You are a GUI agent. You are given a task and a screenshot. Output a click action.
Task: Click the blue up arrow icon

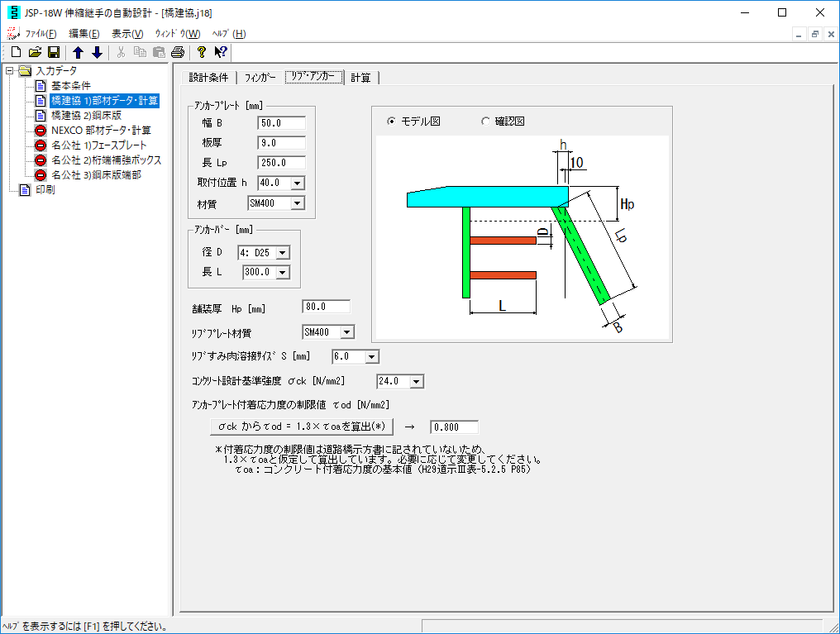point(79,53)
